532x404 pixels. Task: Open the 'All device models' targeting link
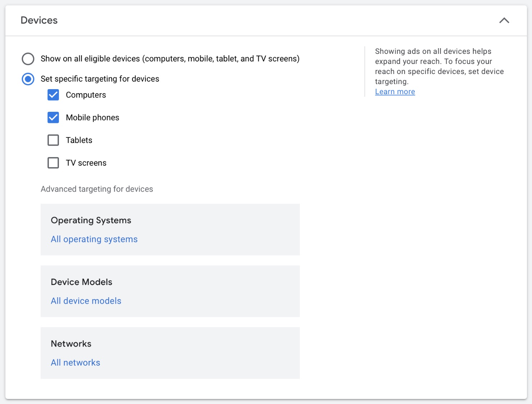pyautogui.click(x=86, y=301)
